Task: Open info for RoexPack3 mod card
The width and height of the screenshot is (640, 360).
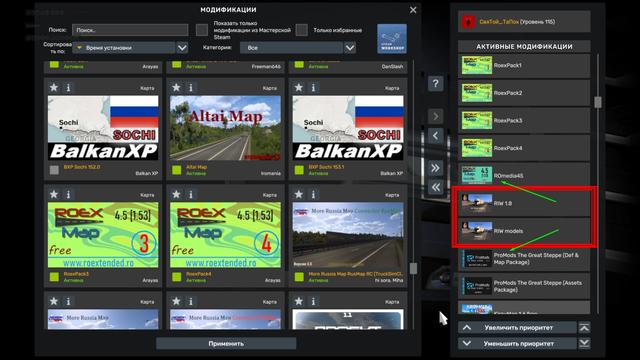Action: (x=69, y=195)
